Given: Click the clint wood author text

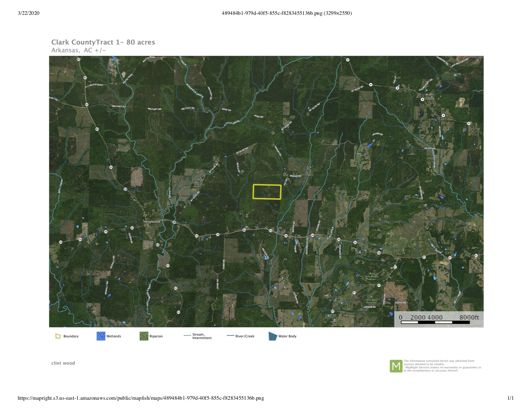Looking at the screenshot, I should click(63, 363).
